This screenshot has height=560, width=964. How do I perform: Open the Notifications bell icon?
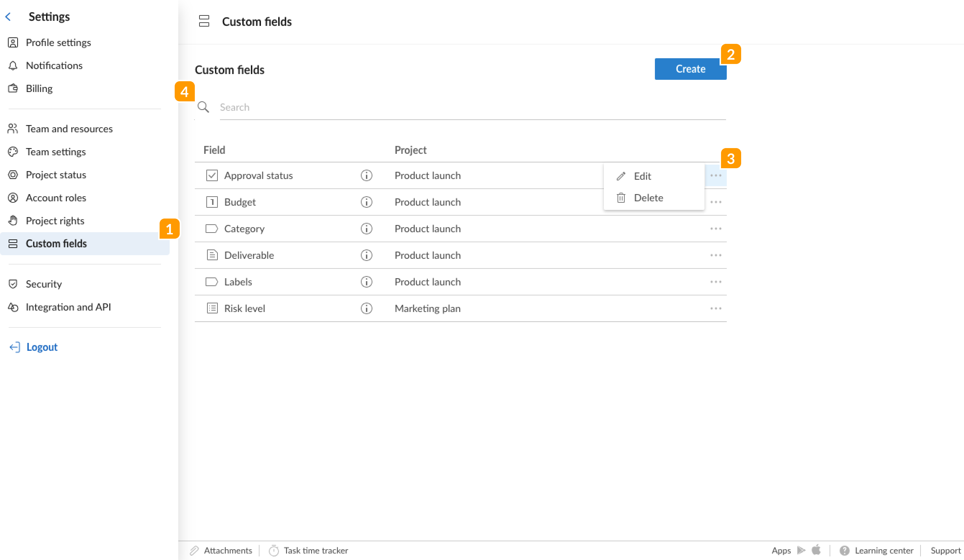click(13, 65)
